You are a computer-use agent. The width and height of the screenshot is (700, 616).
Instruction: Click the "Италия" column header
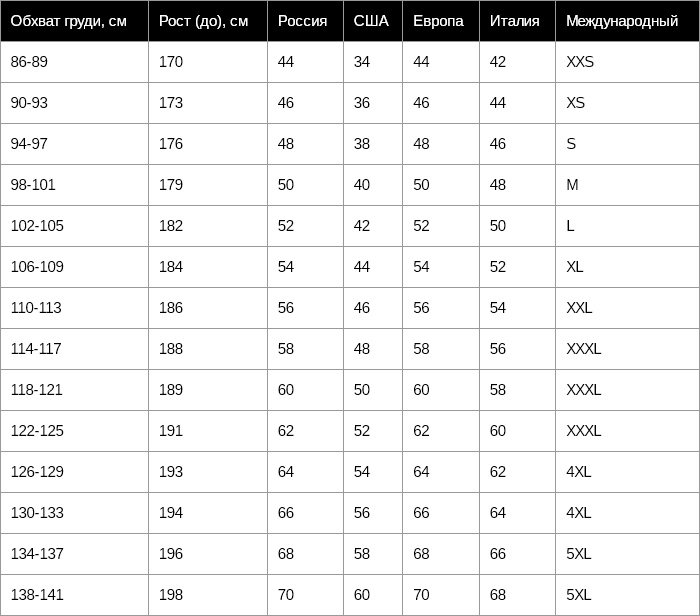click(x=514, y=21)
